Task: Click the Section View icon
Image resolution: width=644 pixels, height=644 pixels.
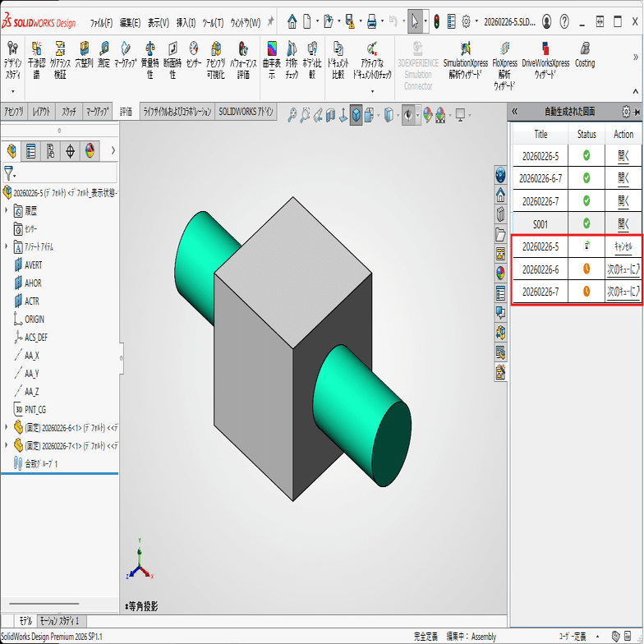Action: (330, 115)
